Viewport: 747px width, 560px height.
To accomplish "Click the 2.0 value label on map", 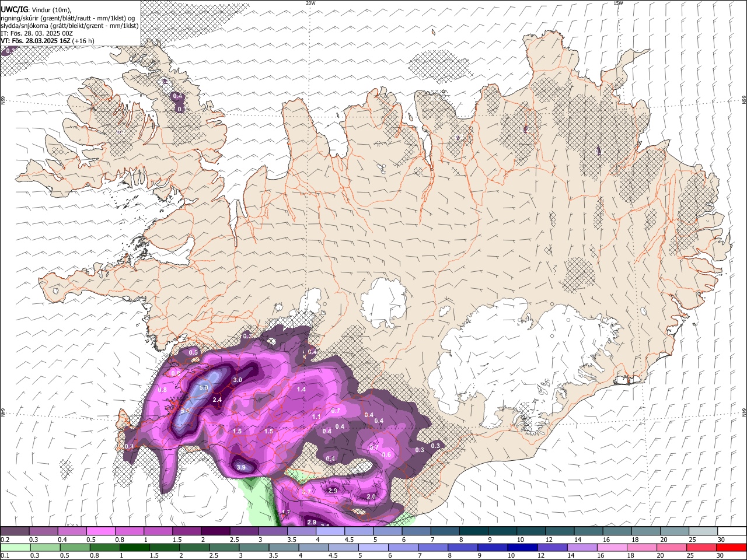I will coord(371,496).
